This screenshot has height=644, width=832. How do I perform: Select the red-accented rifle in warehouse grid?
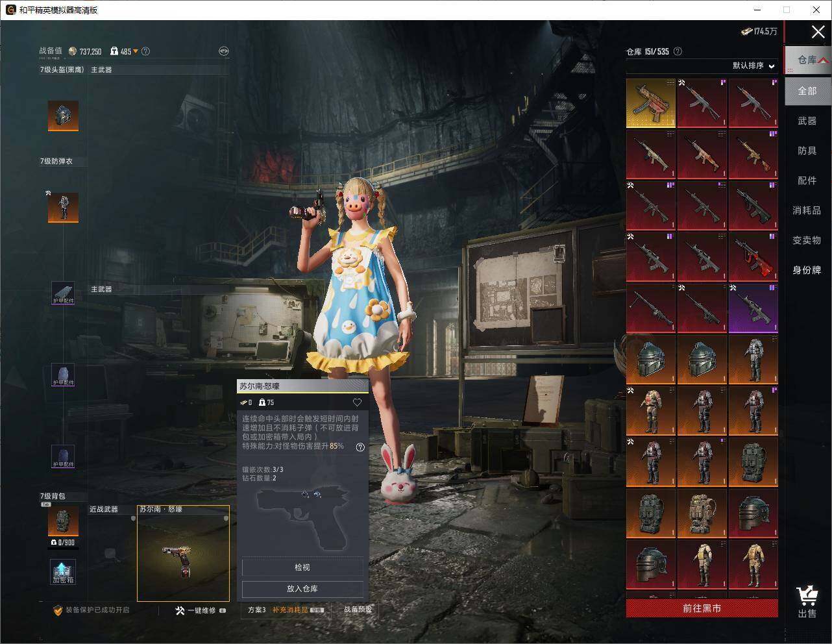(x=753, y=257)
